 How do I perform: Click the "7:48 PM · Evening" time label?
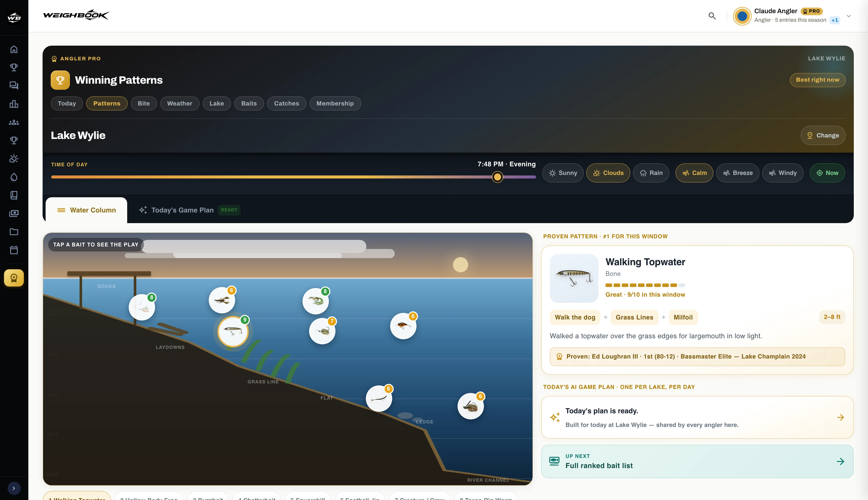coord(506,164)
